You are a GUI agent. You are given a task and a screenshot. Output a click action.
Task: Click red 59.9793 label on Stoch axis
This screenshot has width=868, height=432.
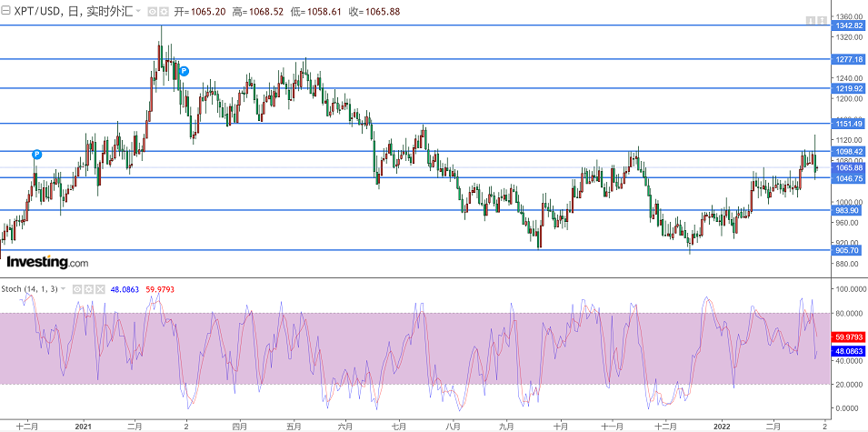pos(848,337)
